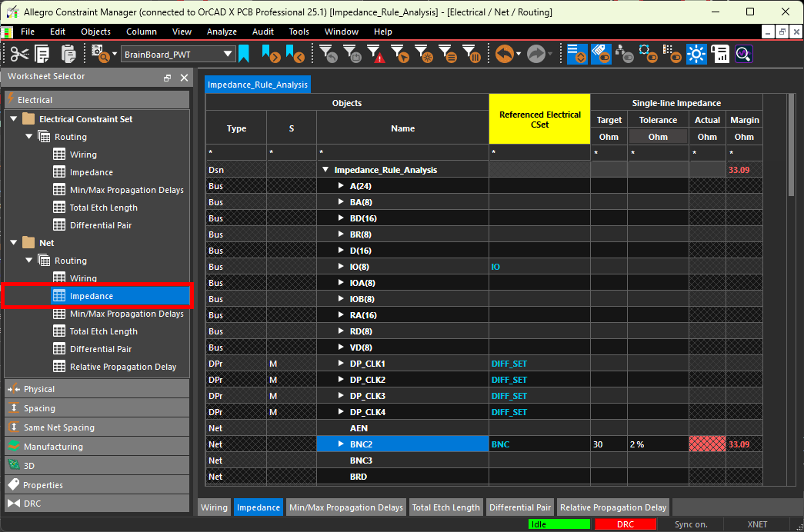Toggle the sun-shaped highlight button
The image size is (804, 532).
pyautogui.click(x=697, y=54)
